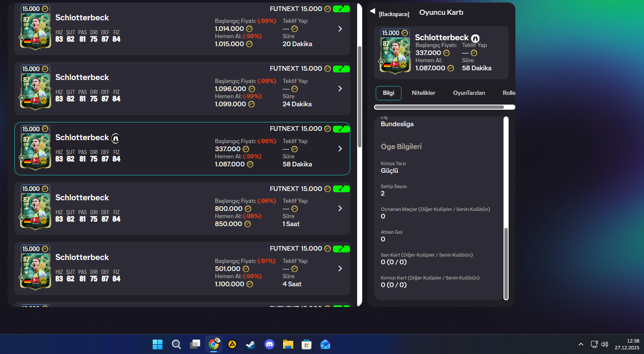
Task: Click the 4 Saat remaining time
Action: (x=292, y=284)
